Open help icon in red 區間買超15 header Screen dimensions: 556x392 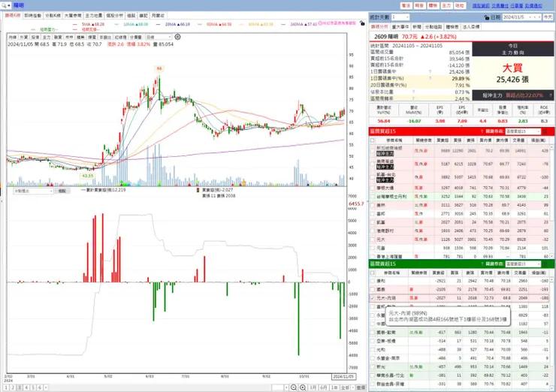[482, 131]
